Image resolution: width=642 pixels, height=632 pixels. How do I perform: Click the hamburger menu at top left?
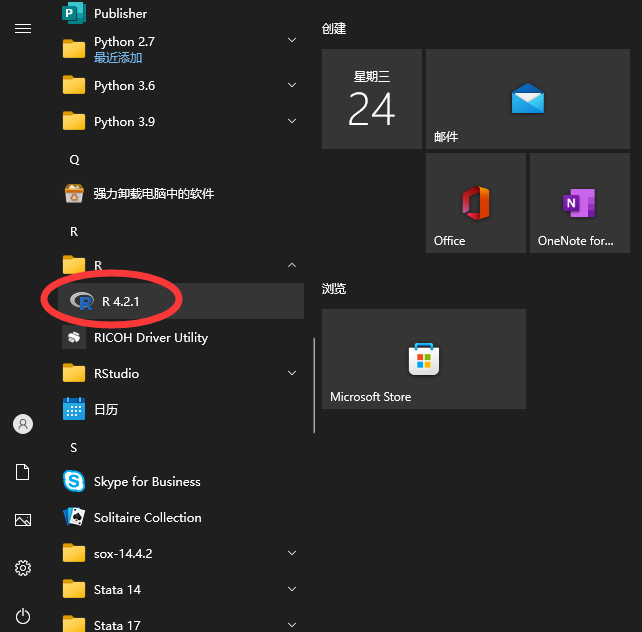23,29
